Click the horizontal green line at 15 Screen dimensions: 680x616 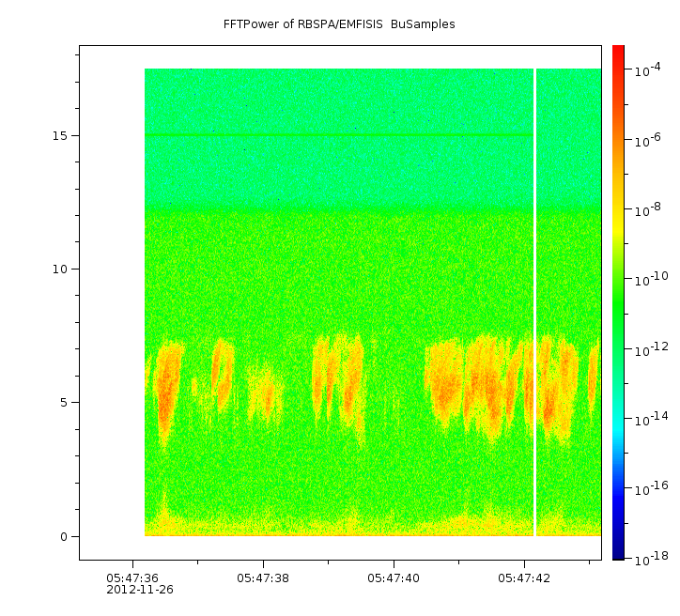coord(339,135)
